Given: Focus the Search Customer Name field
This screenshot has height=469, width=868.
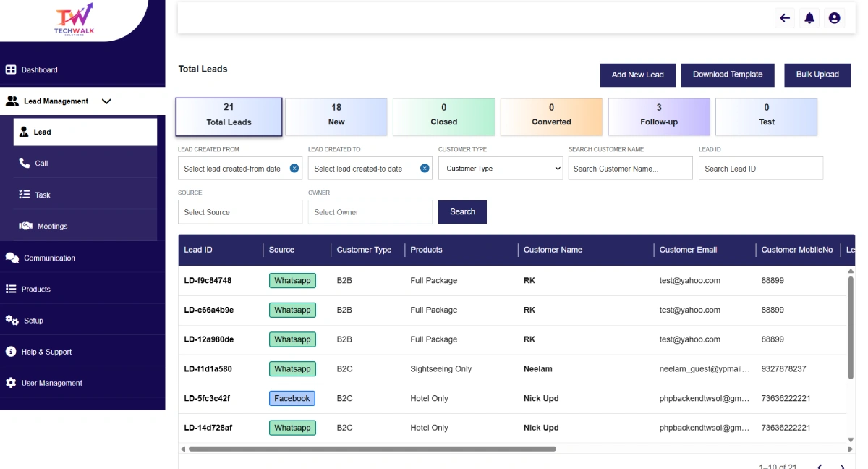Looking at the screenshot, I should pos(630,169).
